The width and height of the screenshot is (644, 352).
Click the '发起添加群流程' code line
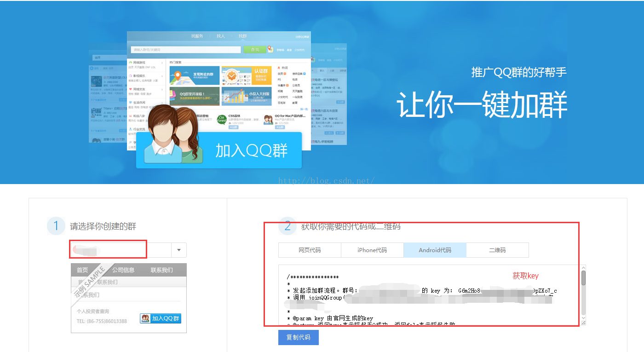[422, 291]
